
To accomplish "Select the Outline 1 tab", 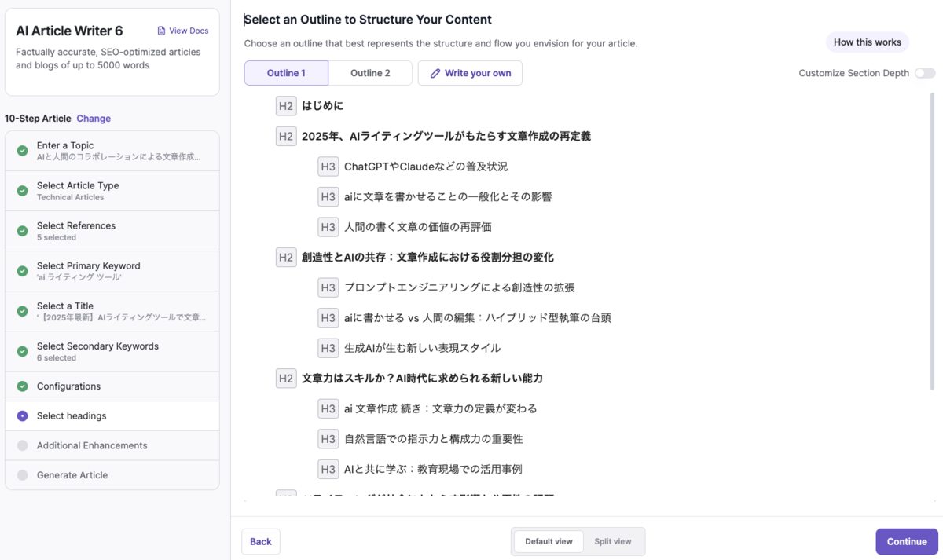I will 286,73.
